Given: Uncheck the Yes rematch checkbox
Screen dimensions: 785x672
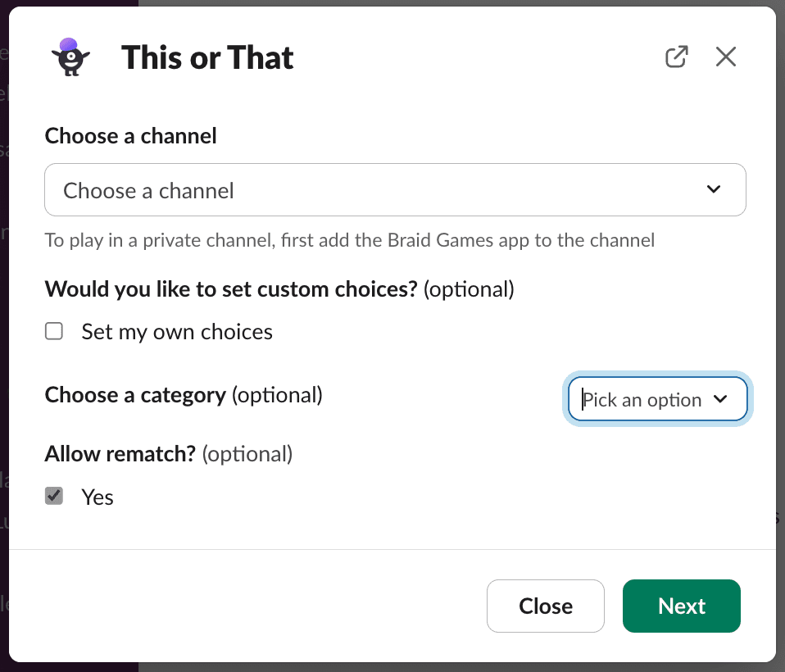Looking at the screenshot, I should pyautogui.click(x=54, y=497).
